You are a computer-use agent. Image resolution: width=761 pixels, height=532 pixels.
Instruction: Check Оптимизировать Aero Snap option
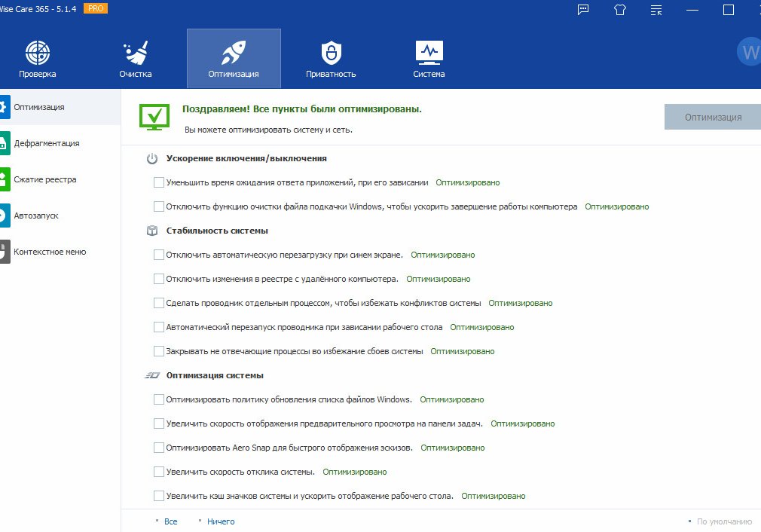[x=159, y=448]
